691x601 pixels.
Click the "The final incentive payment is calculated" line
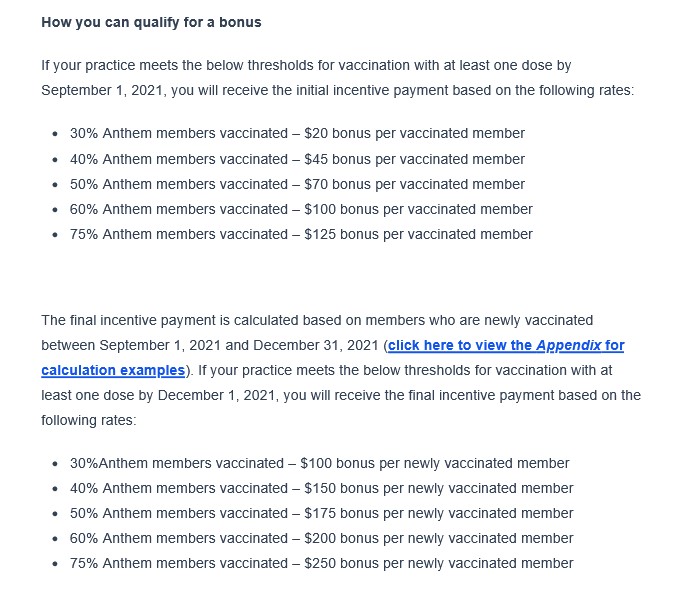coord(317,320)
